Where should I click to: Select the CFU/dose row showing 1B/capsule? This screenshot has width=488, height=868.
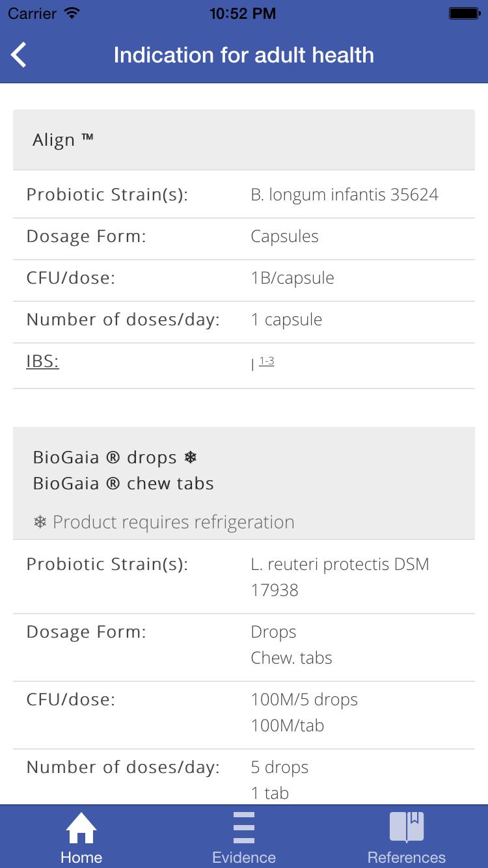(243, 278)
